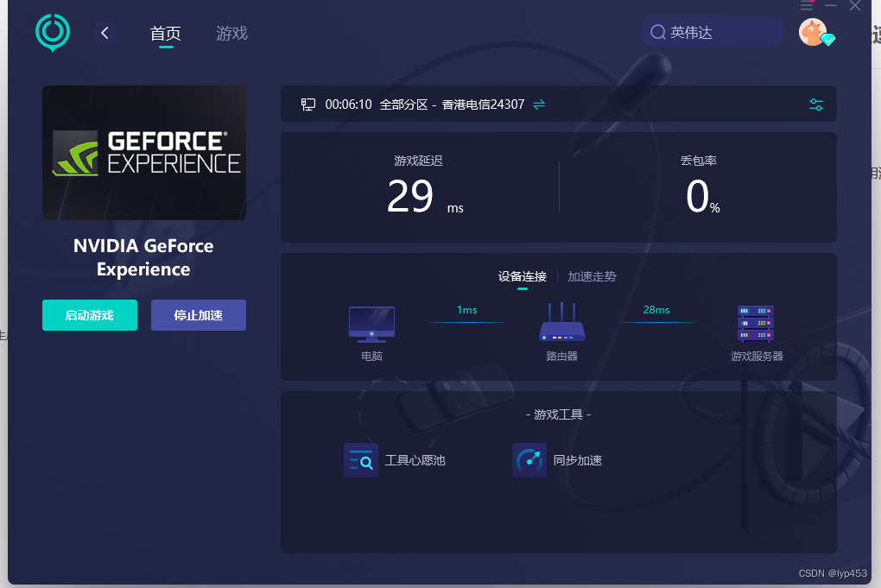Image resolution: width=881 pixels, height=588 pixels.
Task: Click 全部分区 - 香港电信24307 node text
Action: click(x=452, y=104)
